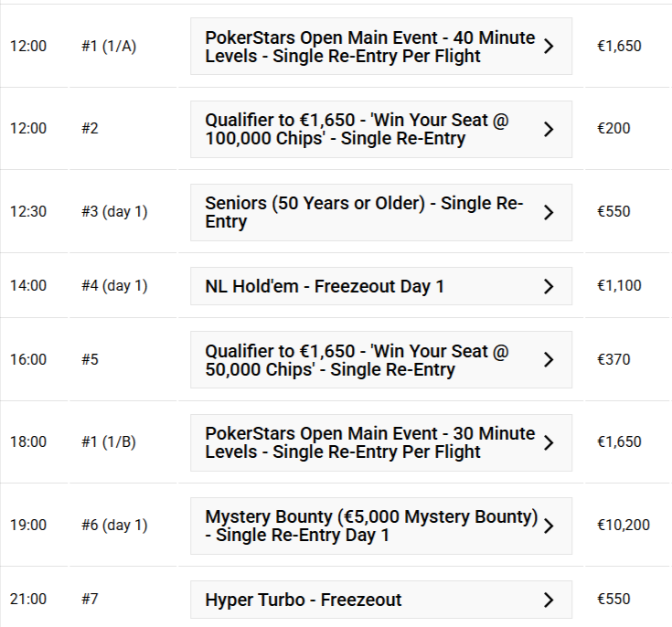Click the arrow on the 50,000 Chips qualifier
Screen dimensions: 672x627
[549, 360]
